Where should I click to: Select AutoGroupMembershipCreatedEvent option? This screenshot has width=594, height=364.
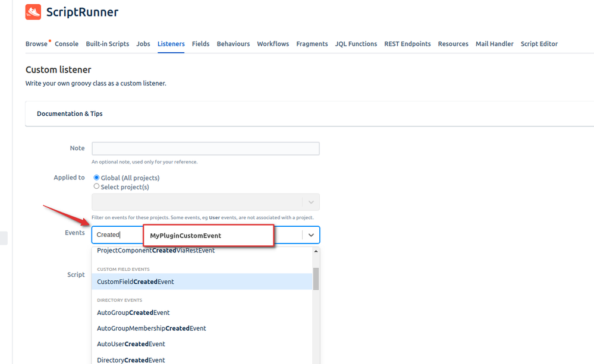point(202,328)
